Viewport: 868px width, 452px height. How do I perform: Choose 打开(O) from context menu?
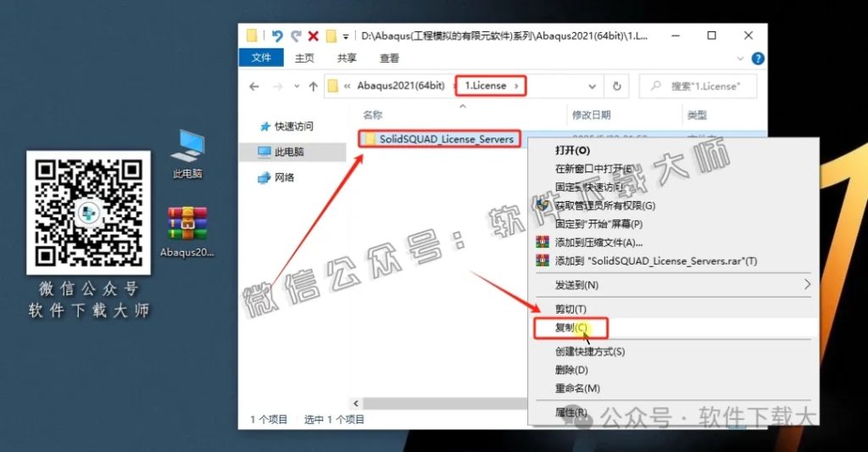572,150
